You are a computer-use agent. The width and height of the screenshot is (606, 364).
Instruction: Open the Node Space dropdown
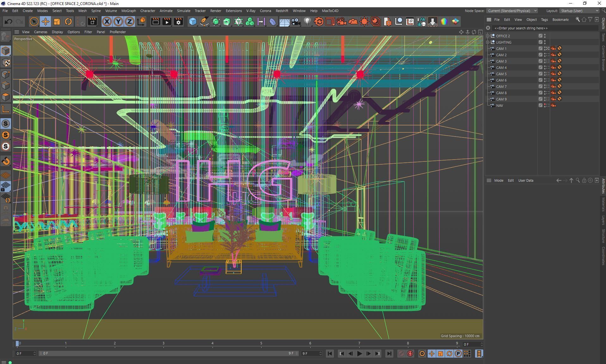click(x=512, y=11)
